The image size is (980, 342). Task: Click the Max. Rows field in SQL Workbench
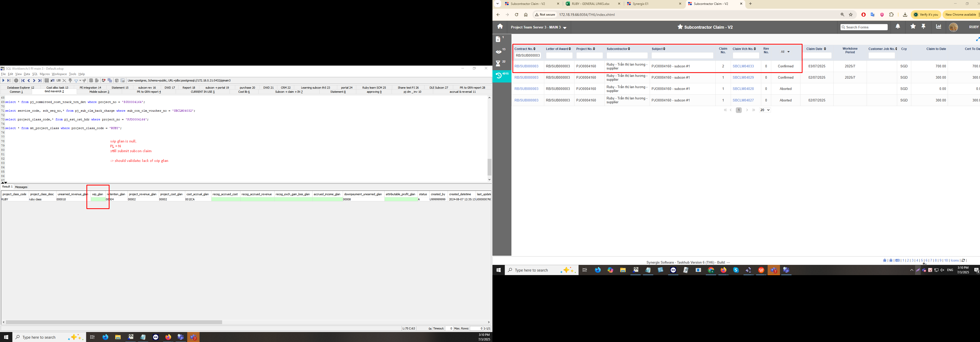click(x=476, y=328)
